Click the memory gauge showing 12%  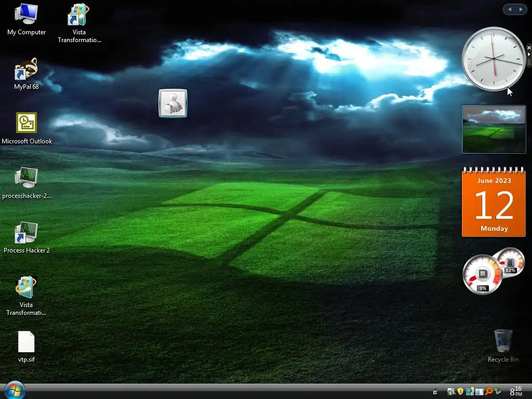point(510,262)
